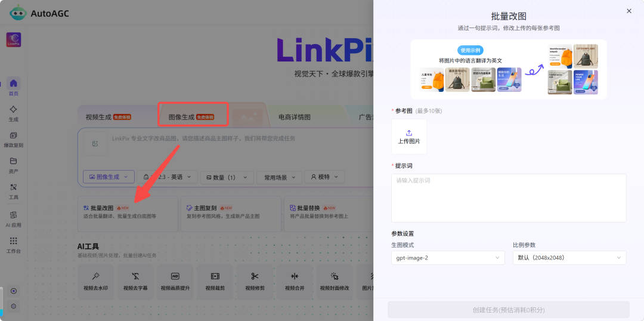Select the 视频合并 tool
Image resolution: width=644 pixels, height=321 pixels.
coord(295,282)
